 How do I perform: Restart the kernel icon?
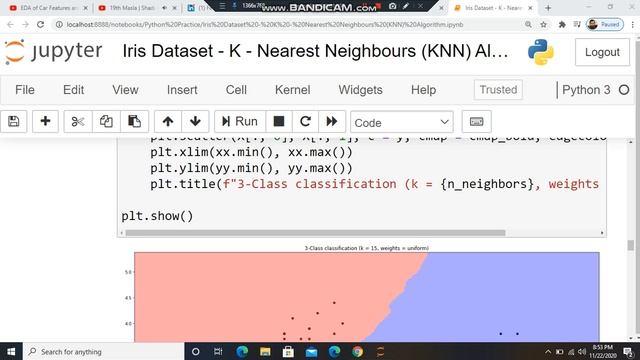(305, 122)
